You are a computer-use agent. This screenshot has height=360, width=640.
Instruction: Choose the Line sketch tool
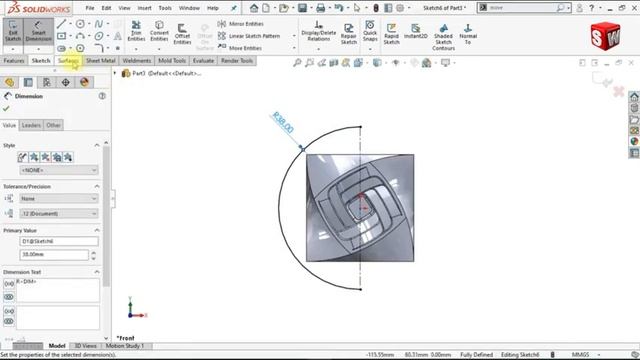coord(61,24)
